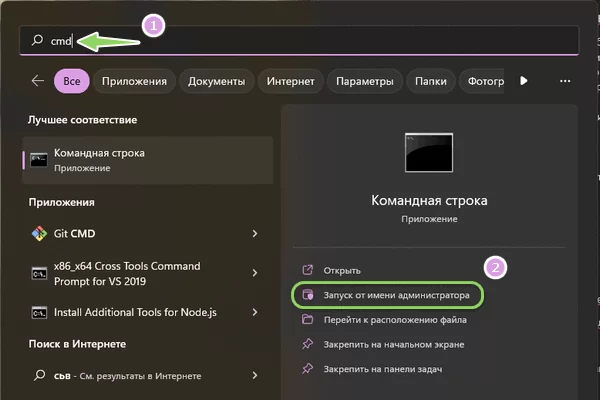Click the Node.js tools install icon

(39, 313)
